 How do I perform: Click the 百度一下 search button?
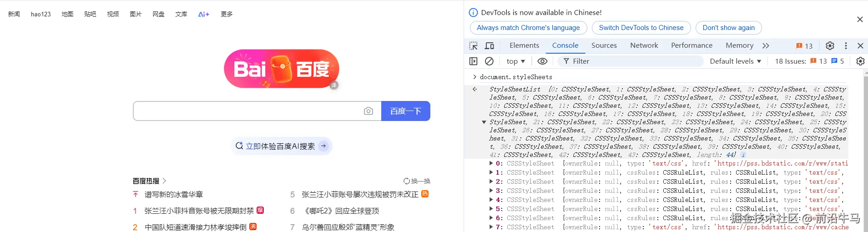(405, 111)
